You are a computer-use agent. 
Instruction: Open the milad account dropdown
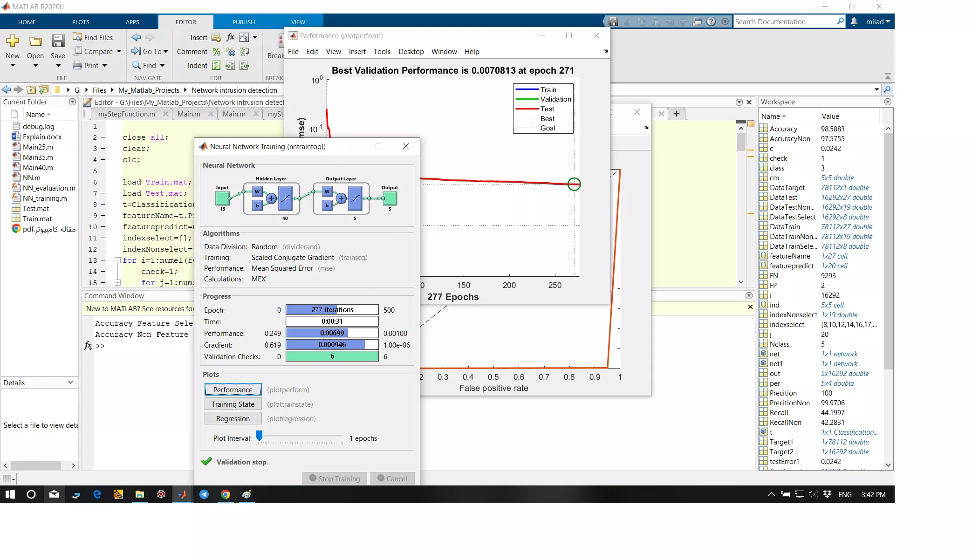coord(878,21)
